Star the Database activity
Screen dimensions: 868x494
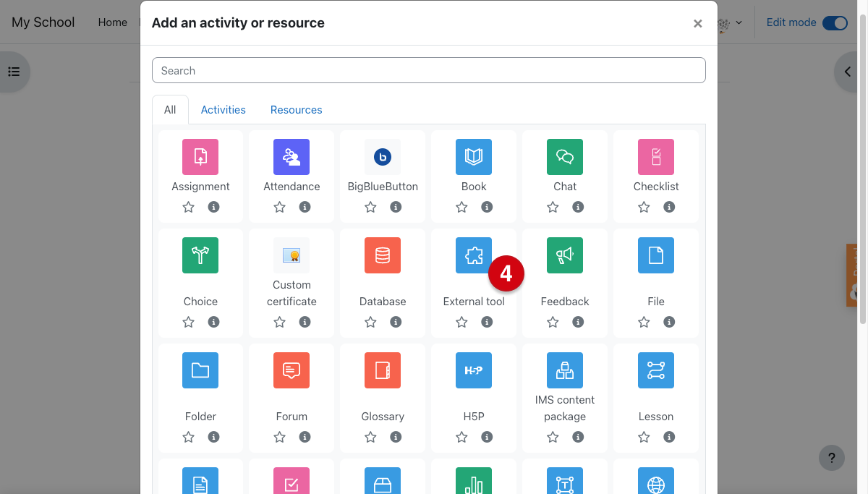click(x=370, y=322)
